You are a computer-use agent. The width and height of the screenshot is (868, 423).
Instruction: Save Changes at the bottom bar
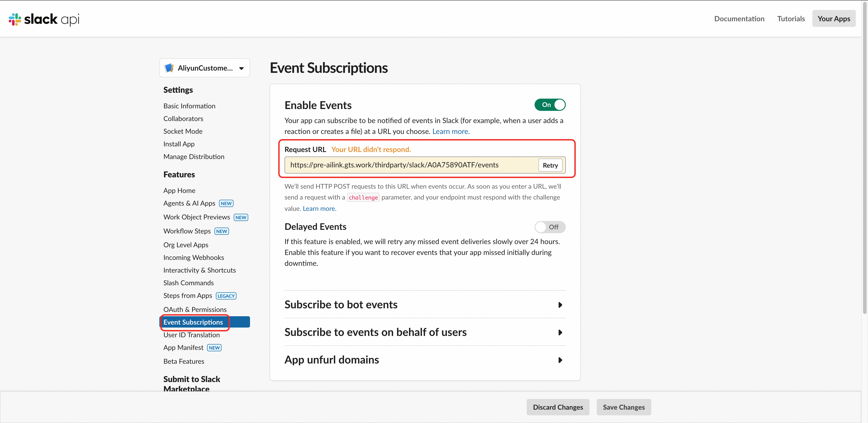[x=624, y=407]
